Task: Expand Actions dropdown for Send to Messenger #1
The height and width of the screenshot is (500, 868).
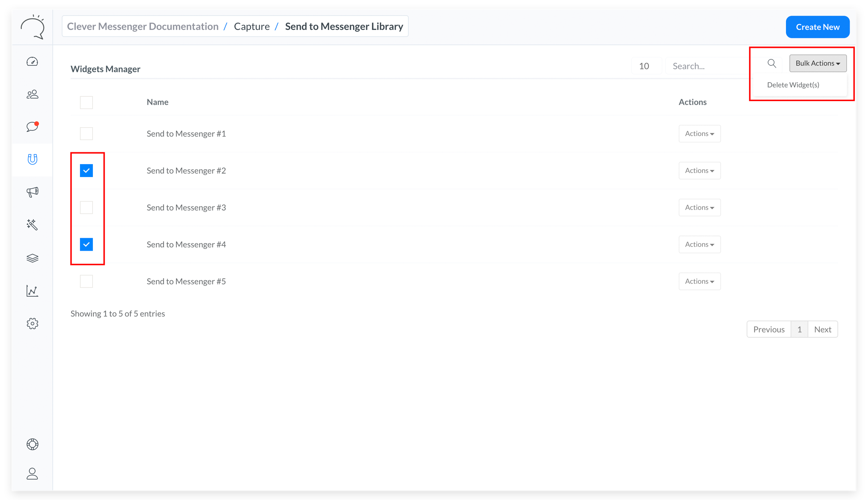Action: pyautogui.click(x=699, y=134)
